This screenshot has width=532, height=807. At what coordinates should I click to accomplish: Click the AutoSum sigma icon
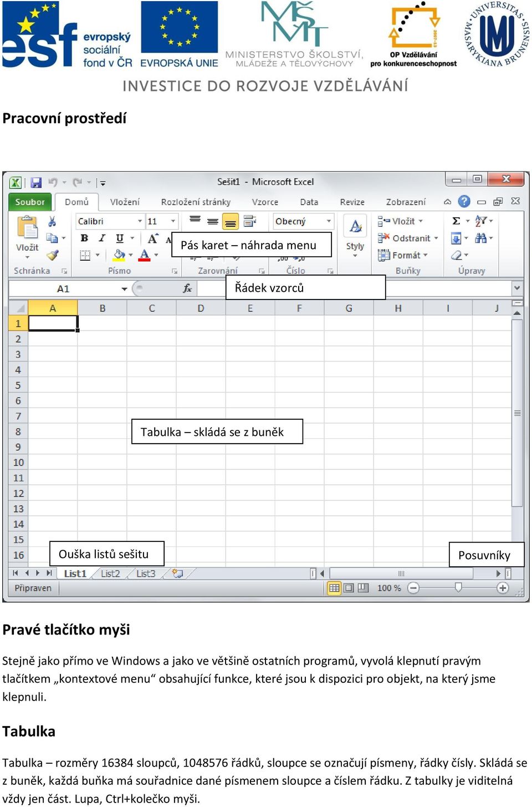coord(456,221)
